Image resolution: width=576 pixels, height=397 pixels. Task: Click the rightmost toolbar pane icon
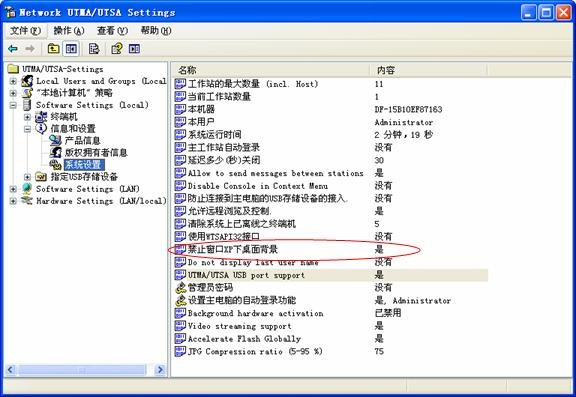tap(134, 48)
